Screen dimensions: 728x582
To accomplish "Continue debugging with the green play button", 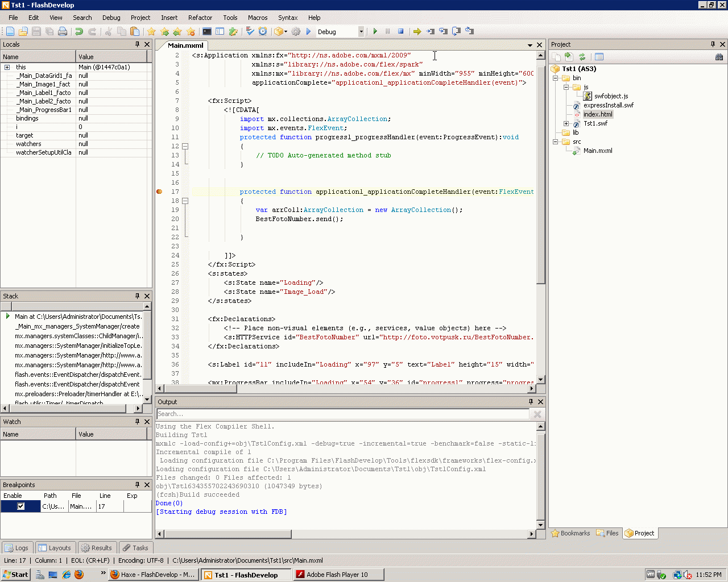I will [375, 32].
